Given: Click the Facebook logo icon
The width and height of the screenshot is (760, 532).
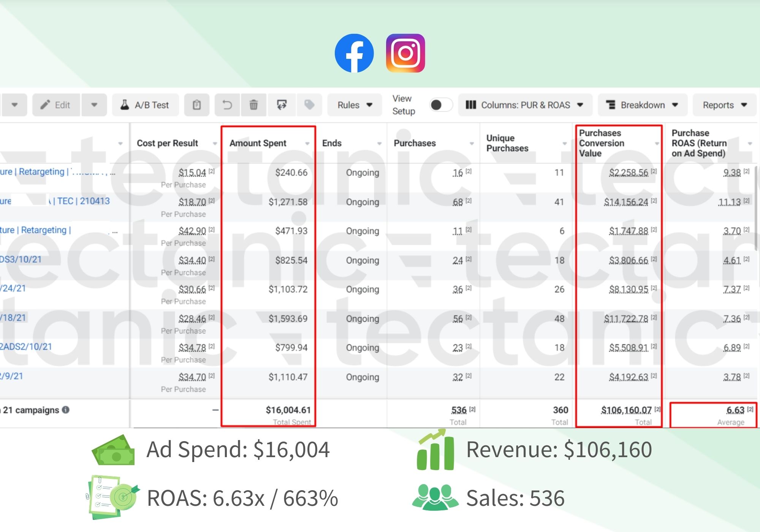Looking at the screenshot, I should tap(354, 53).
